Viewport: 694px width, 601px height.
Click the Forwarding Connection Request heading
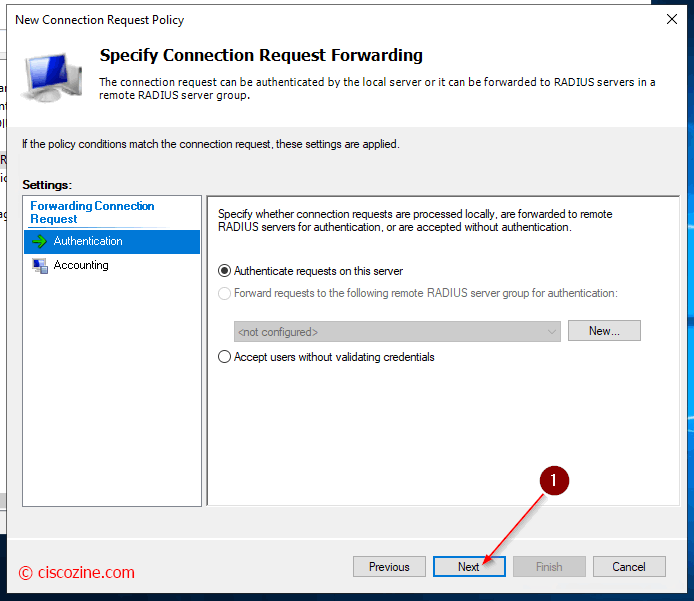[x=92, y=212]
